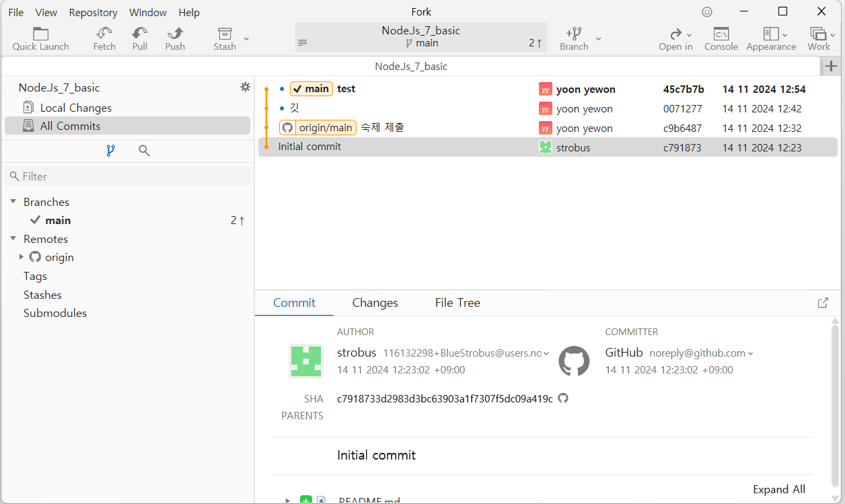The width and height of the screenshot is (845, 504).
Task: Switch to branches view sidebar icon
Action: click(111, 151)
